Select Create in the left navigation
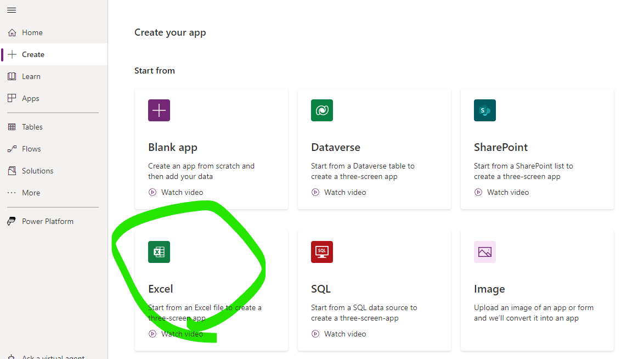Screen dimensions: 644x359 click(x=54, y=54)
